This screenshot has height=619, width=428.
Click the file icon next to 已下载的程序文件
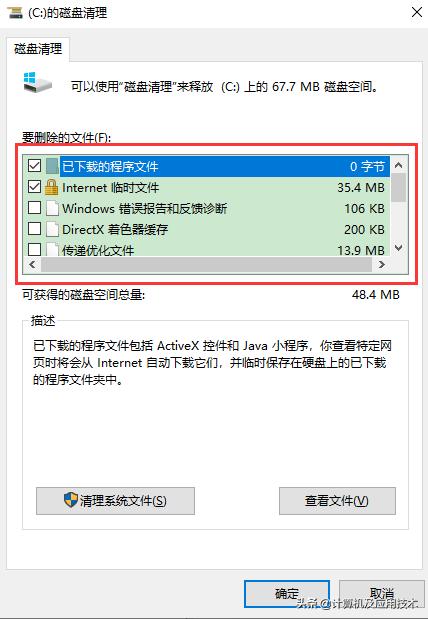[x=52, y=166]
